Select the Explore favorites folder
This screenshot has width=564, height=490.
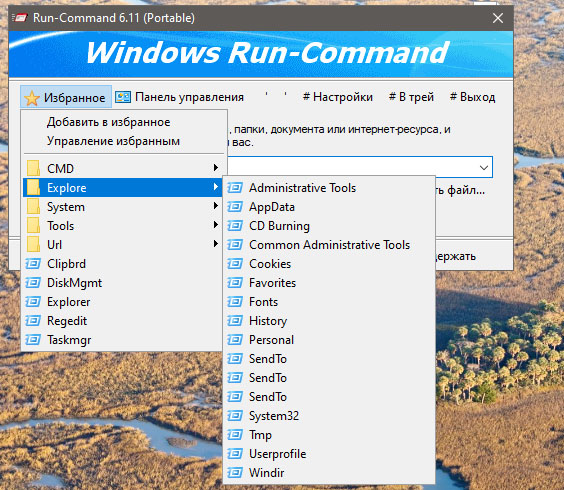[122, 187]
